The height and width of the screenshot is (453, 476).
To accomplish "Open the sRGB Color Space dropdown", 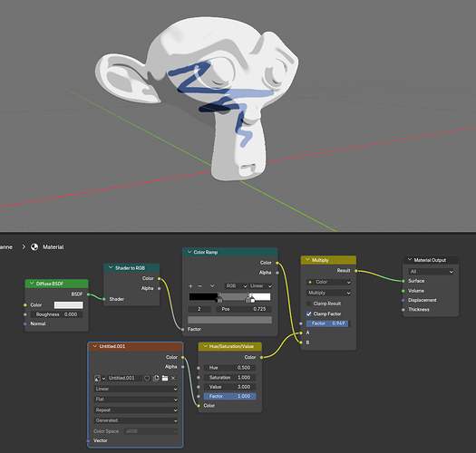I will tap(151, 431).
